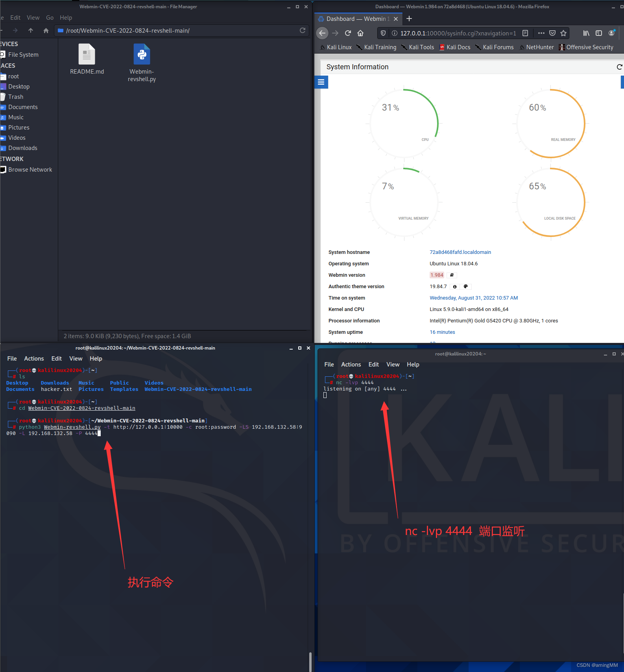Click the forward arrow in File Manager
624x672 pixels.
(x=15, y=30)
